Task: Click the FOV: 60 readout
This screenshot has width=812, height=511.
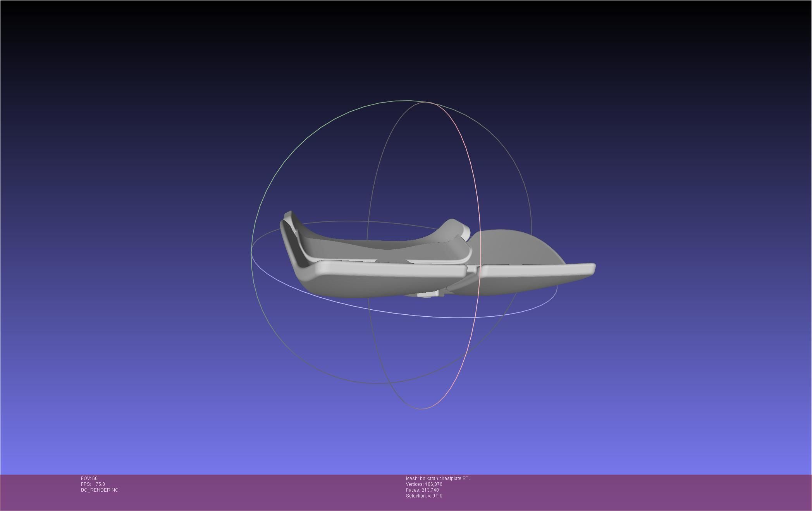Action: pos(89,478)
